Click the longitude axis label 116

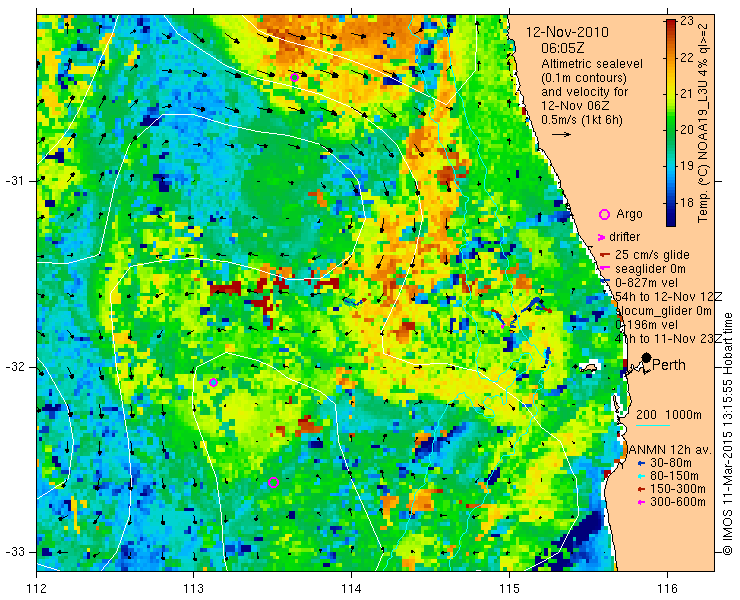tap(667, 589)
